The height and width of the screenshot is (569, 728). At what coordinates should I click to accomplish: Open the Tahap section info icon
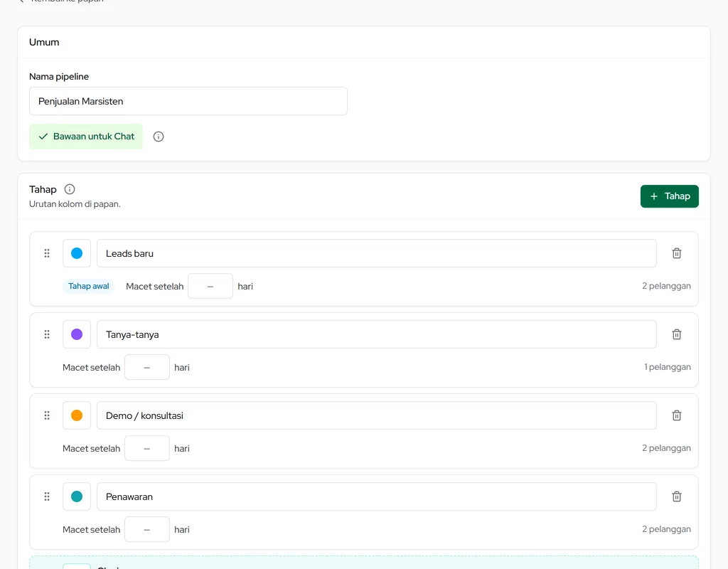click(70, 189)
